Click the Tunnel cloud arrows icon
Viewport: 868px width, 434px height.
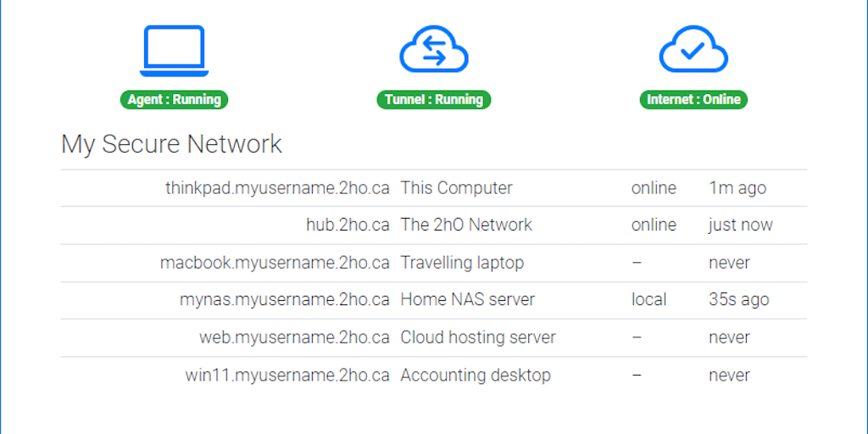click(434, 50)
